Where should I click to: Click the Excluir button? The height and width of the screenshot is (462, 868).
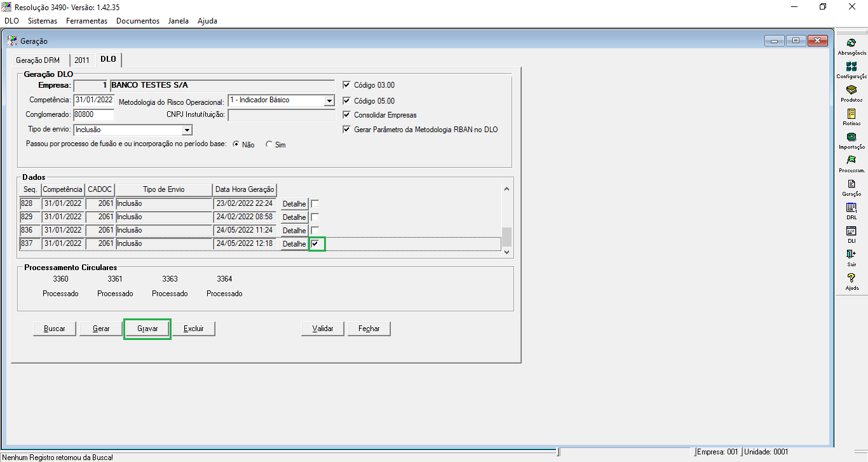tap(194, 329)
